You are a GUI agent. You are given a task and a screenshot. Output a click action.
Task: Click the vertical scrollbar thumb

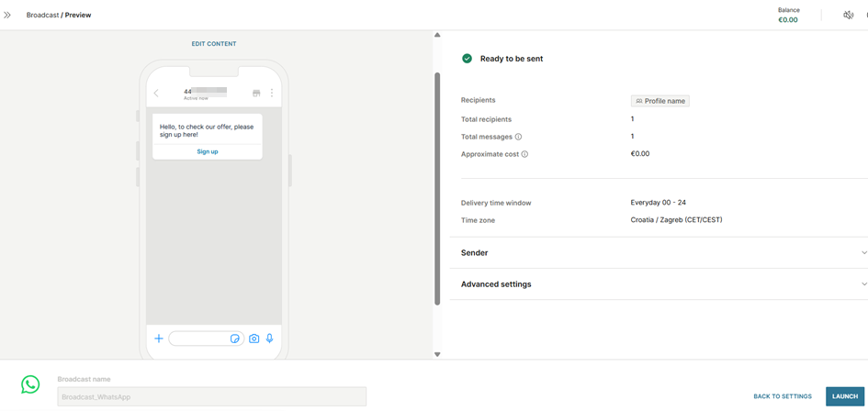pos(437,188)
